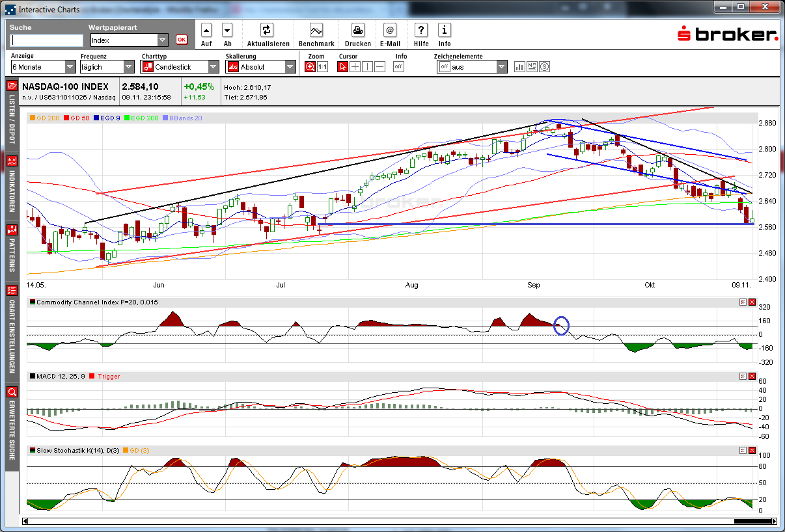
Task: Click into the Suche input field
Action: point(46,40)
